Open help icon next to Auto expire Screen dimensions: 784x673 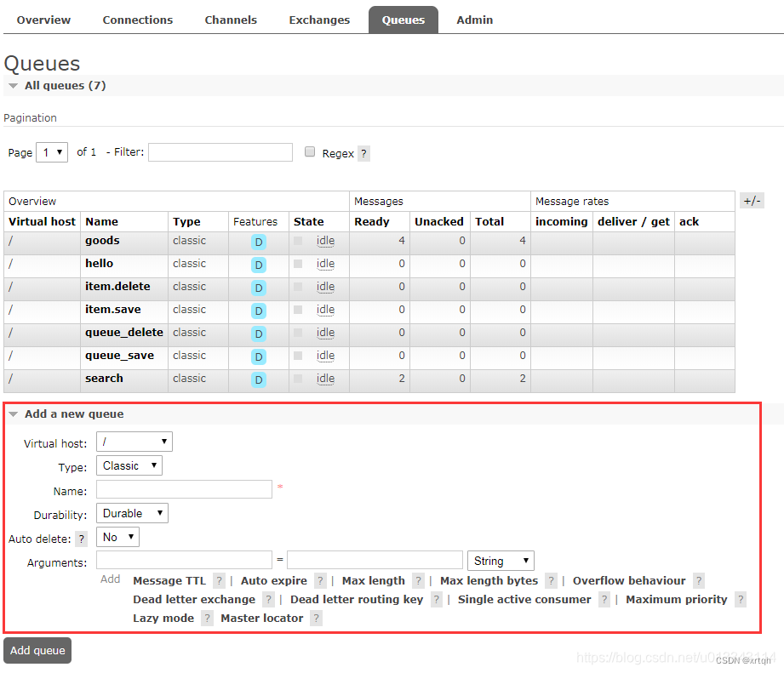click(x=321, y=580)
